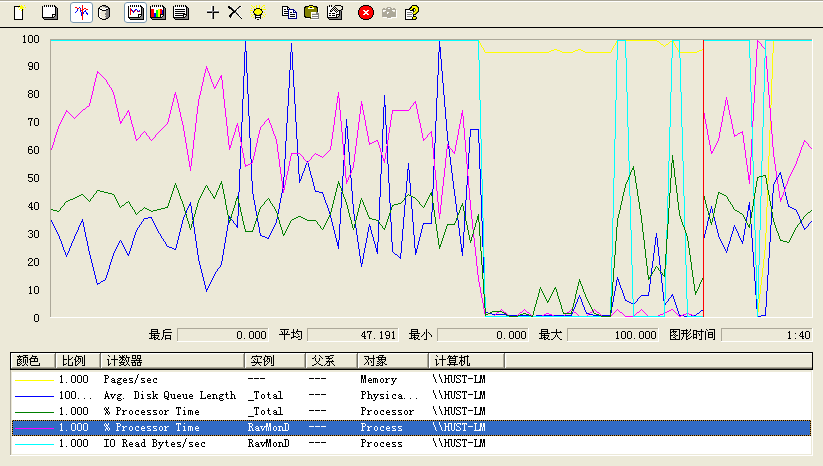Screen dimensions: 823x466
Task: Copy properties using the toolbar copy icon
Action: tap(289, 12)
